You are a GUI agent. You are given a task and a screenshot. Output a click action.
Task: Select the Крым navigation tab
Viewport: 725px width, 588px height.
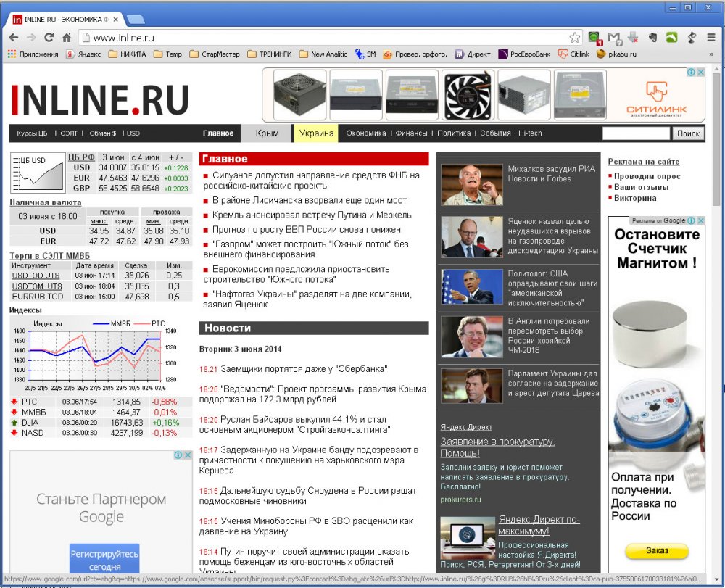268,133
